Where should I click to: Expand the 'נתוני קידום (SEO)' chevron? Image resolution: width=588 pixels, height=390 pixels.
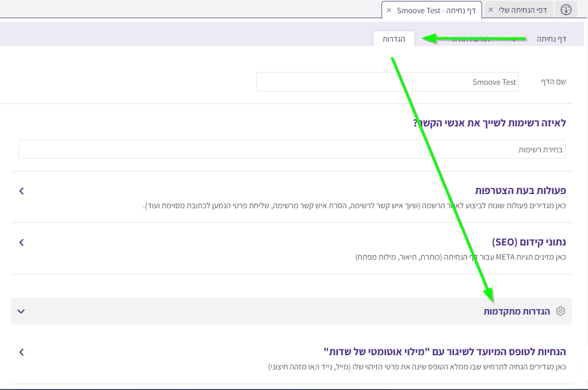(x=21, y=243)
